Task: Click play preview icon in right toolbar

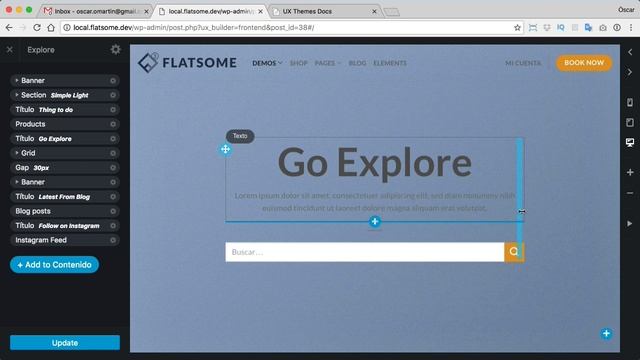Action: coord(630,223)
